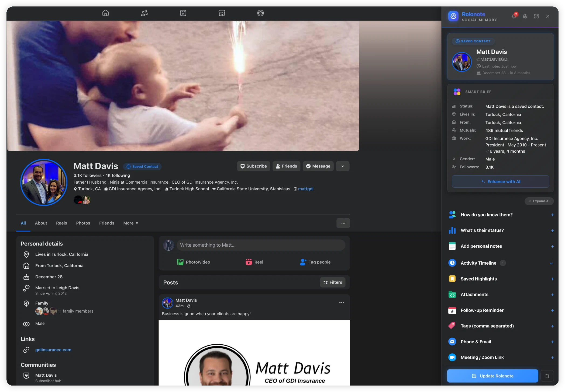Open Rolonote settings gear
Screen dimensions: 565x392
click(x=525, y=16)
